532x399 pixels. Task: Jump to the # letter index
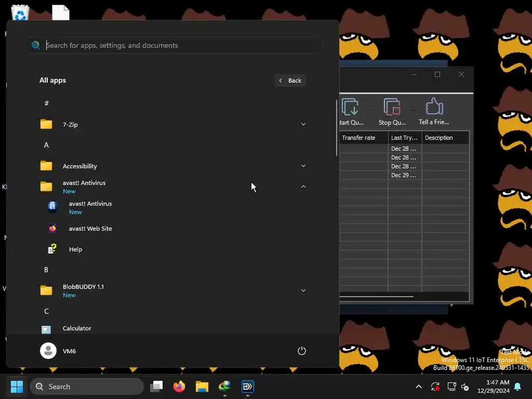pyautogui.click(x=46, y=103)
